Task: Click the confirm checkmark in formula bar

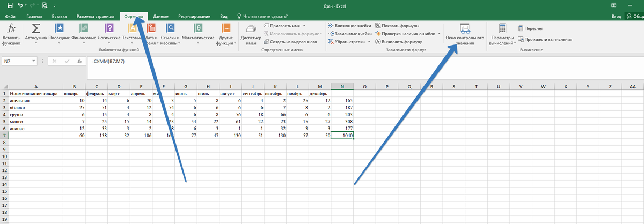Action: coord(67,61)
